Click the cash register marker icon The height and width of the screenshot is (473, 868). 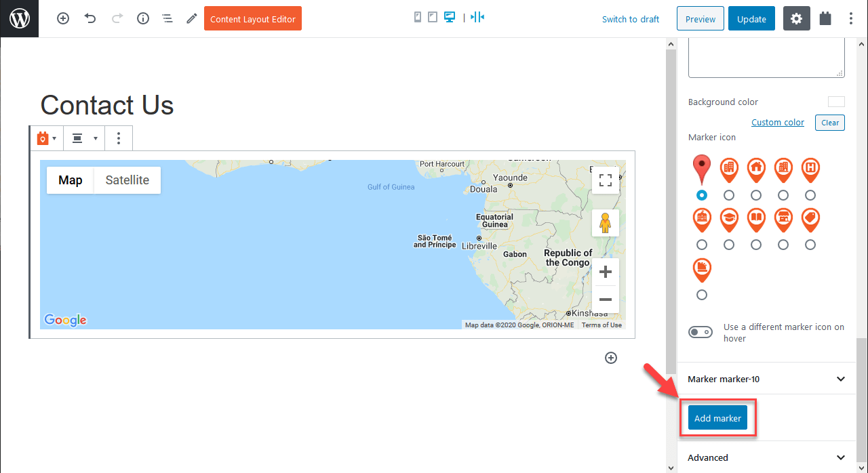pos(702,270)
